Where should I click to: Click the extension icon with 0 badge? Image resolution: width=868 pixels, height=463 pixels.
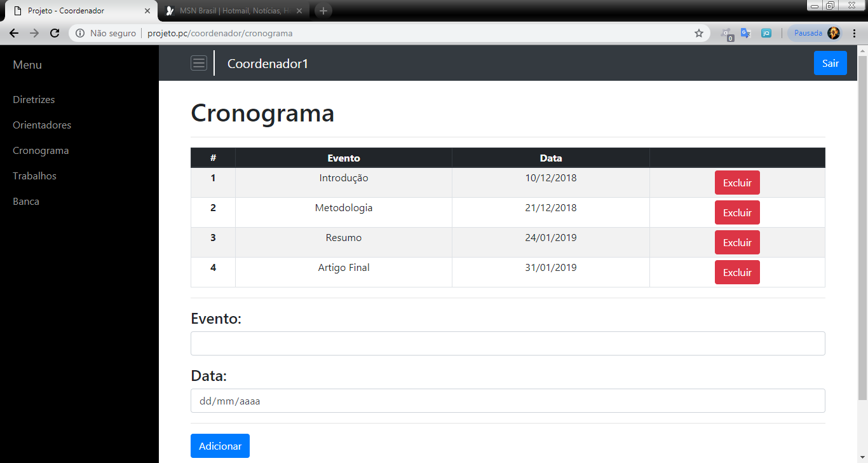(x=727, y=34)
